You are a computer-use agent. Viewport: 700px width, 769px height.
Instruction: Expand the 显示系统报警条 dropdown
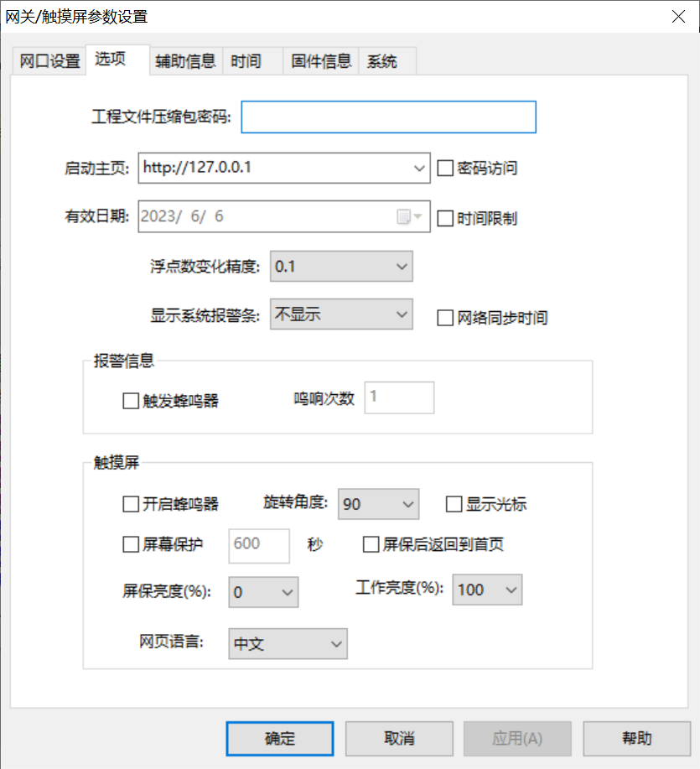click(x=341, y=314)
